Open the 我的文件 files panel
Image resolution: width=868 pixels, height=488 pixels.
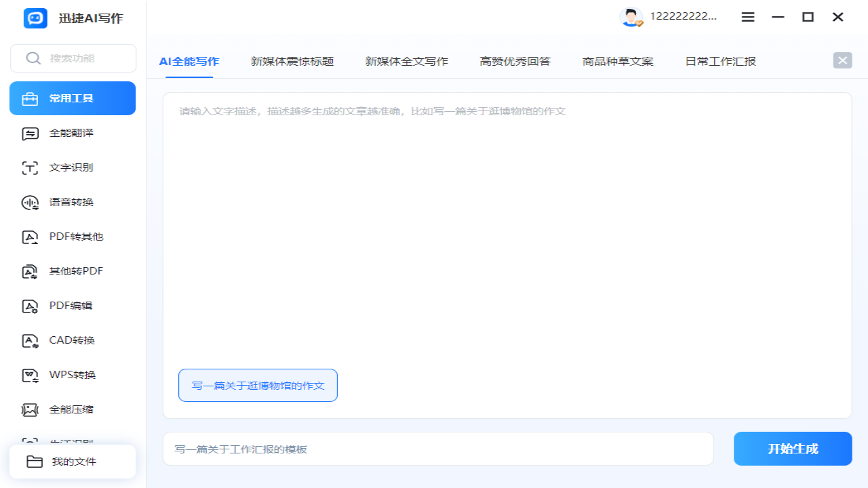(x=72, y=461)
